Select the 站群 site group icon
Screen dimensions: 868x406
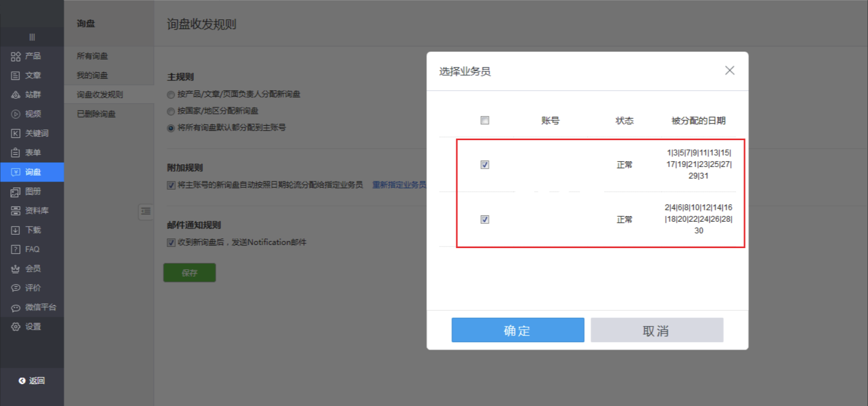(x=16, y=95)
